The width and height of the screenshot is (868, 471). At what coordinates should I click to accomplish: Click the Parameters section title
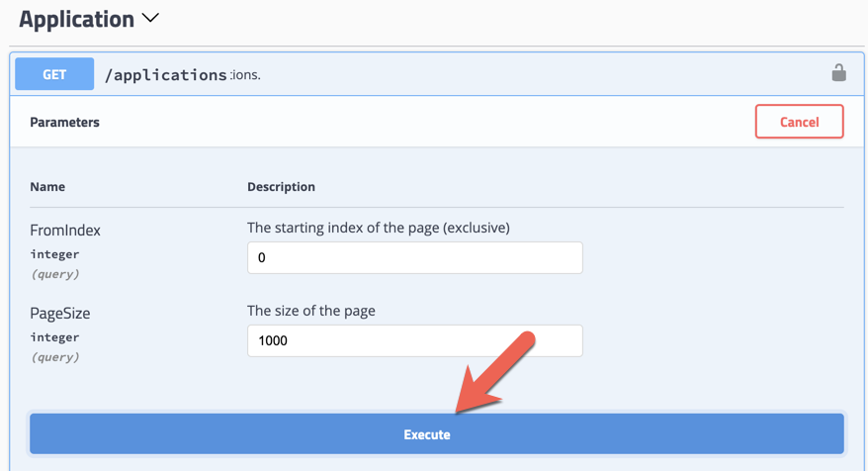[64, 123]
